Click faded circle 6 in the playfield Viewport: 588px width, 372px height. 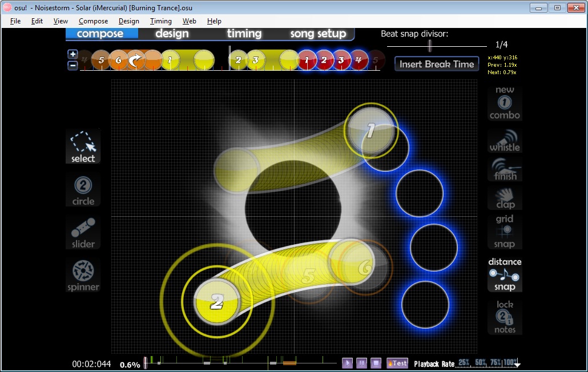(364, 267)
